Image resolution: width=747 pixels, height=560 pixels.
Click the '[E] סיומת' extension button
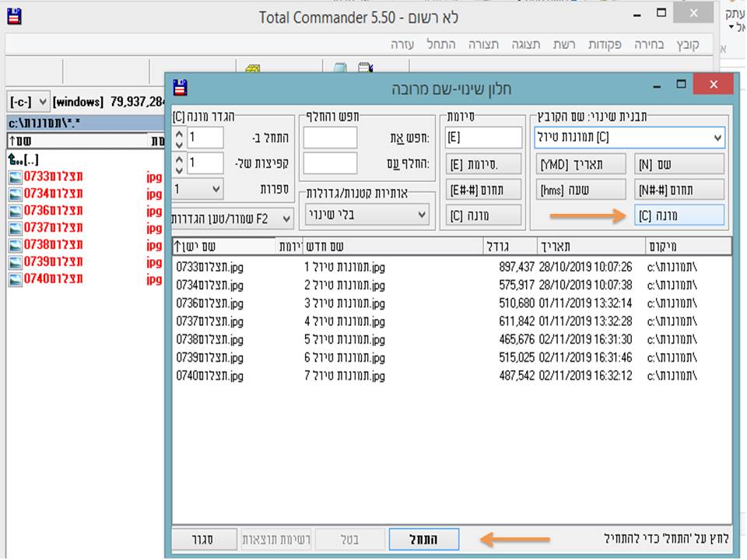coord(483,164)
